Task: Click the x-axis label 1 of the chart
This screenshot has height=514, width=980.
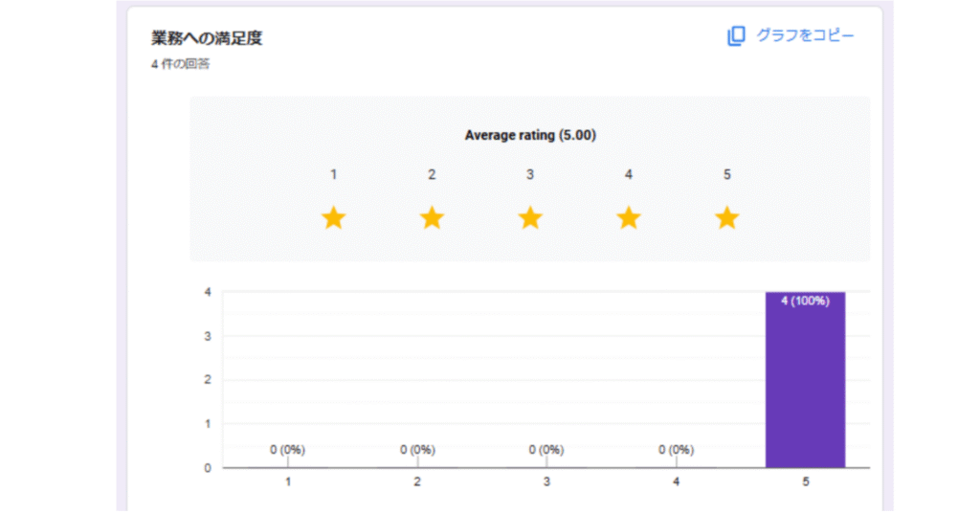Action: click(x=287, y=482)
